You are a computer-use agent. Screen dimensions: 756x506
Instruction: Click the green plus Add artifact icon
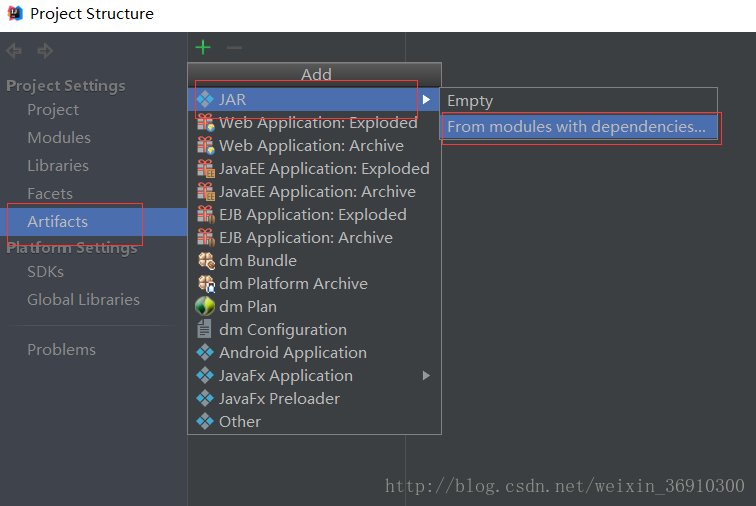203,47
